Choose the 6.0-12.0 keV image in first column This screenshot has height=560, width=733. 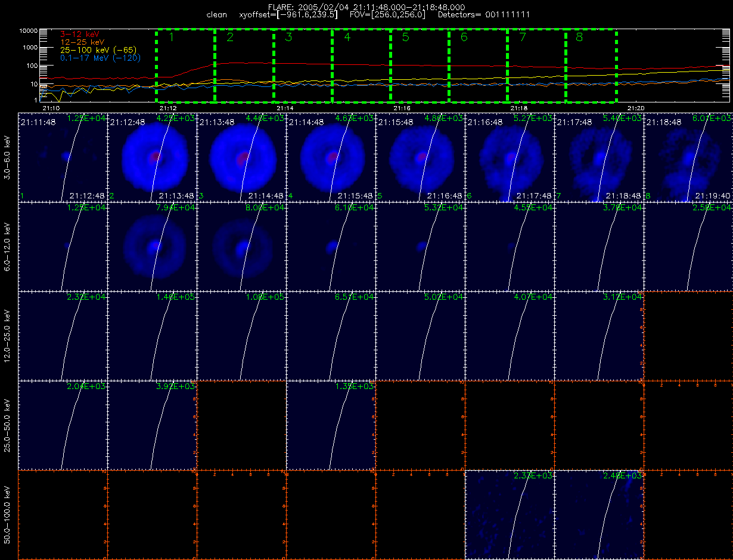coord(63,246)
